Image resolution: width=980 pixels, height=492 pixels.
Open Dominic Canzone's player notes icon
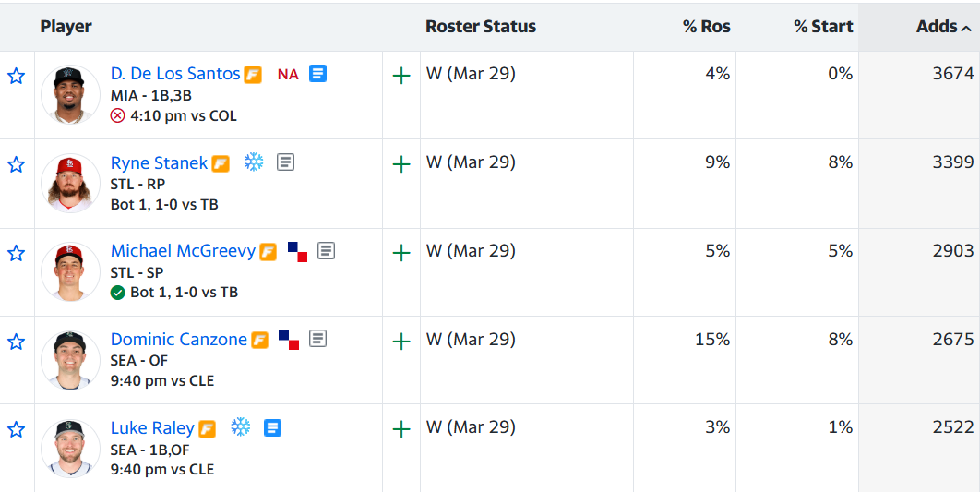point(317,339)
